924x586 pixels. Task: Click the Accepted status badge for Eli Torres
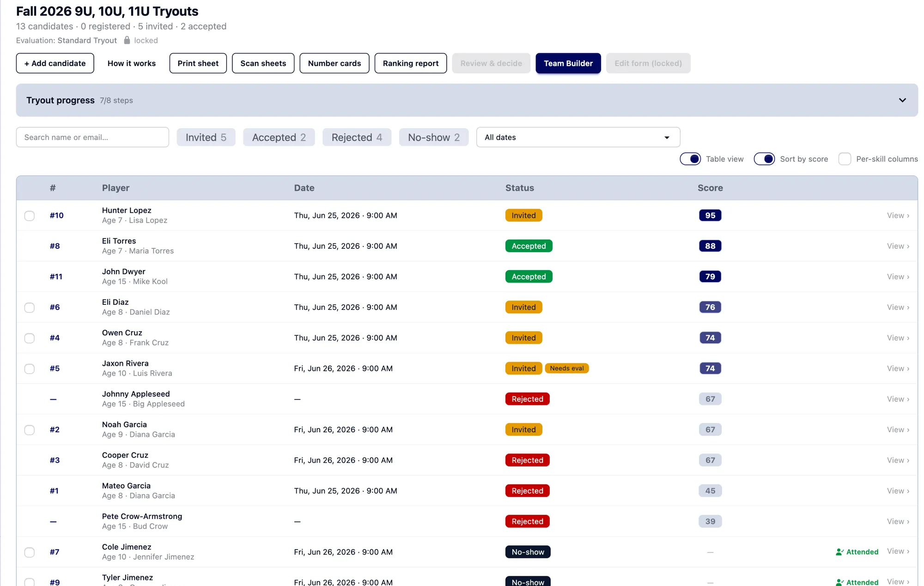(529, 246)
